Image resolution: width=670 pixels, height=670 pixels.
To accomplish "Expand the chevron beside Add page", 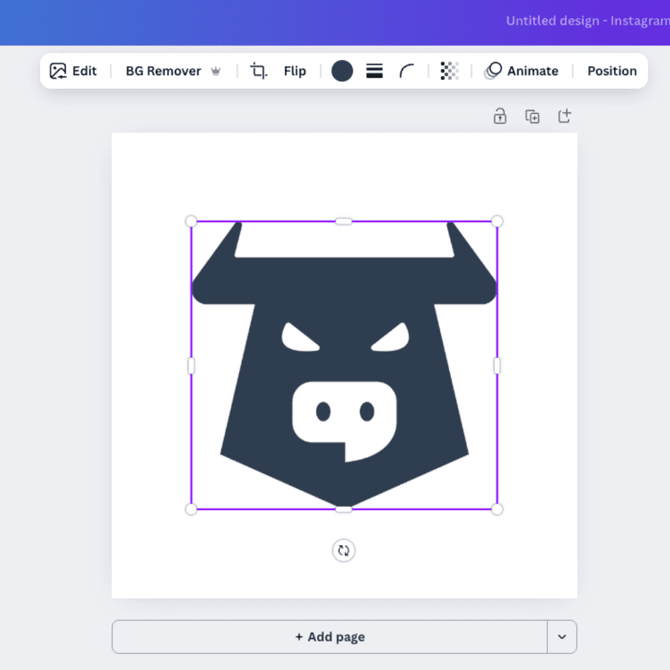I will (x=562, y=637).
